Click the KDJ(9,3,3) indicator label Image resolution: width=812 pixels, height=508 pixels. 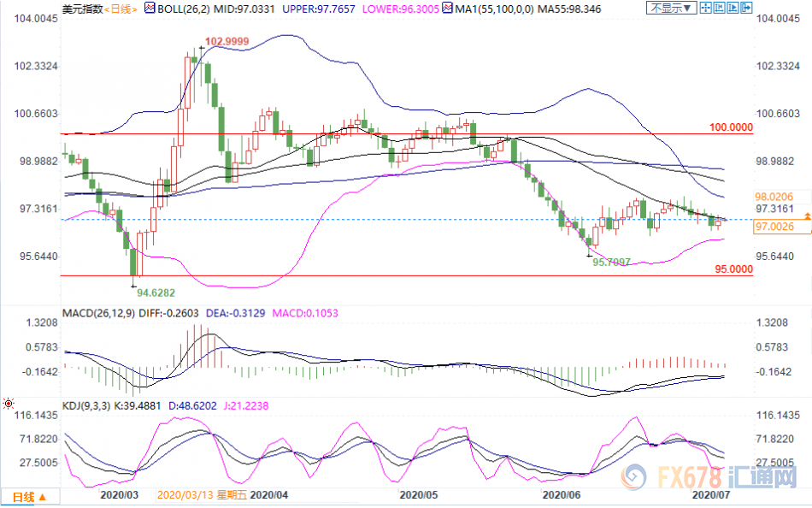click(x=86, y=406)
